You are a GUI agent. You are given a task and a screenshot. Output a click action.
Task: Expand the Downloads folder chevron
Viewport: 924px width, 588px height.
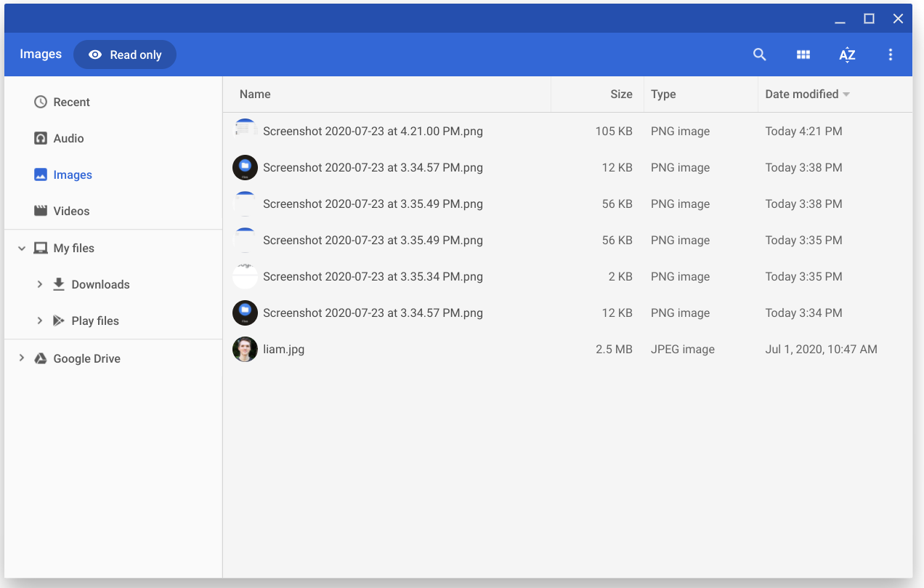[x=40, y=284]
